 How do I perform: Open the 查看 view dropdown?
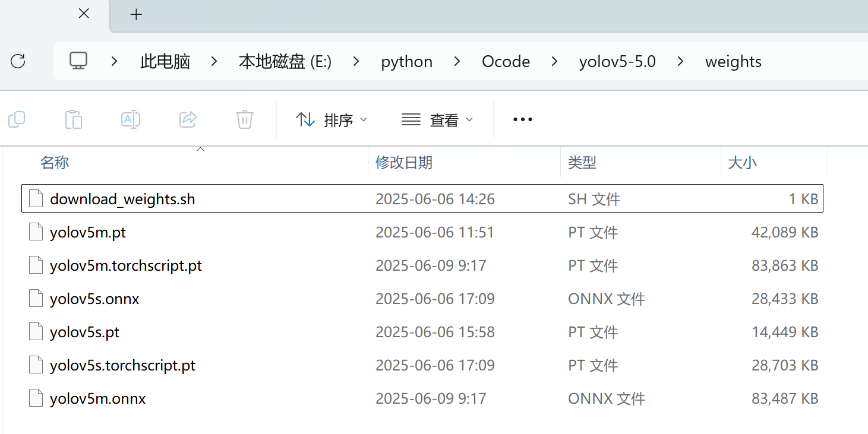point(438,119)
